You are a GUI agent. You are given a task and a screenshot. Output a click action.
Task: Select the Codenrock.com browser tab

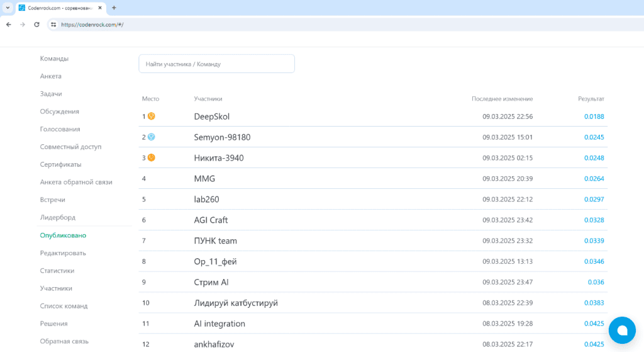60,8
